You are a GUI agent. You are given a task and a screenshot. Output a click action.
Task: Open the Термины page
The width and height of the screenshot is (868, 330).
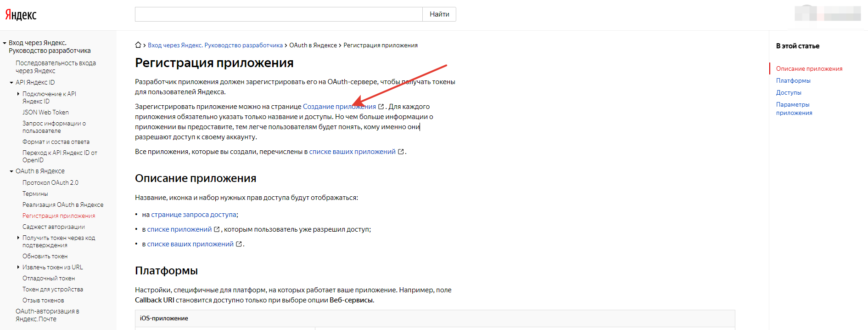[x=35, y=193]
